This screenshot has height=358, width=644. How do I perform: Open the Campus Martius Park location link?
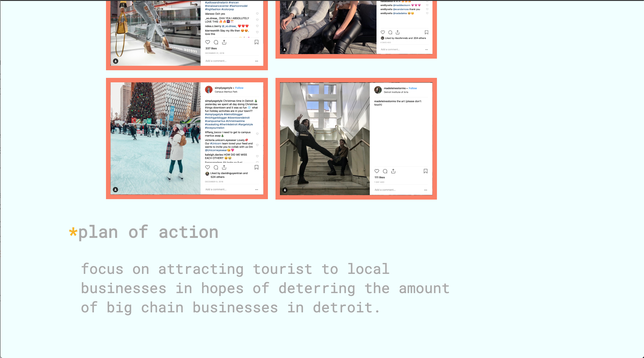226,92
